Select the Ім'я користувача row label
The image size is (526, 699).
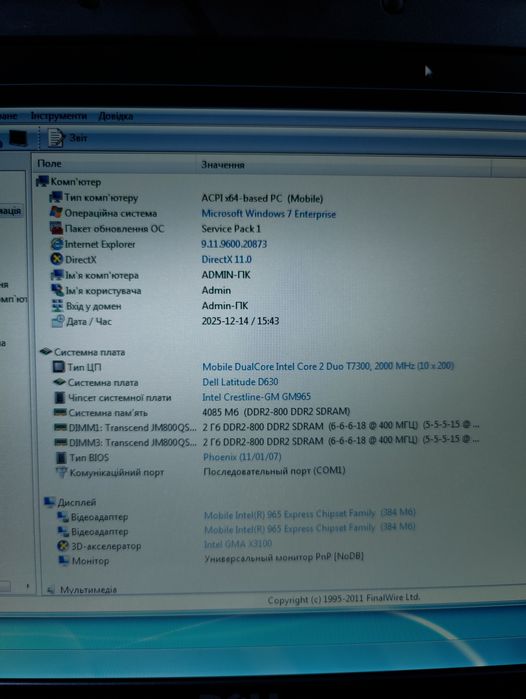point(103,291)
